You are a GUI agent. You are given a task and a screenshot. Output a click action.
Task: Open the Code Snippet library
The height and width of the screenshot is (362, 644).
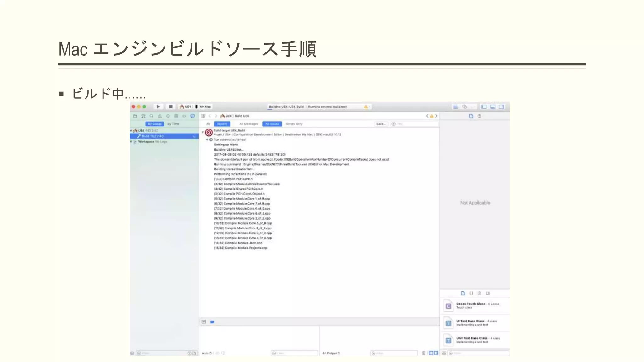coord(471,293)
